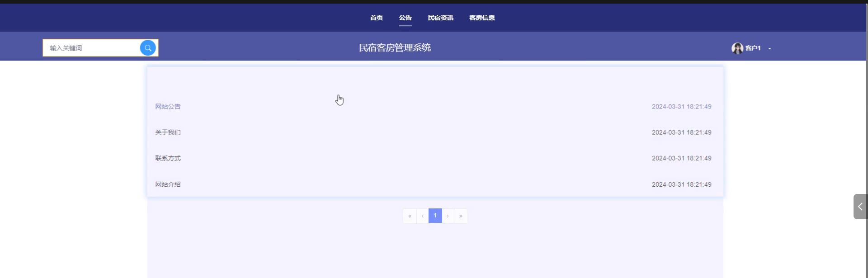The height and width of the screenshot is (278, 868).
Task: Click the date on the 关于我们 row
Action: pyautogui.click(x=681, y=132)
